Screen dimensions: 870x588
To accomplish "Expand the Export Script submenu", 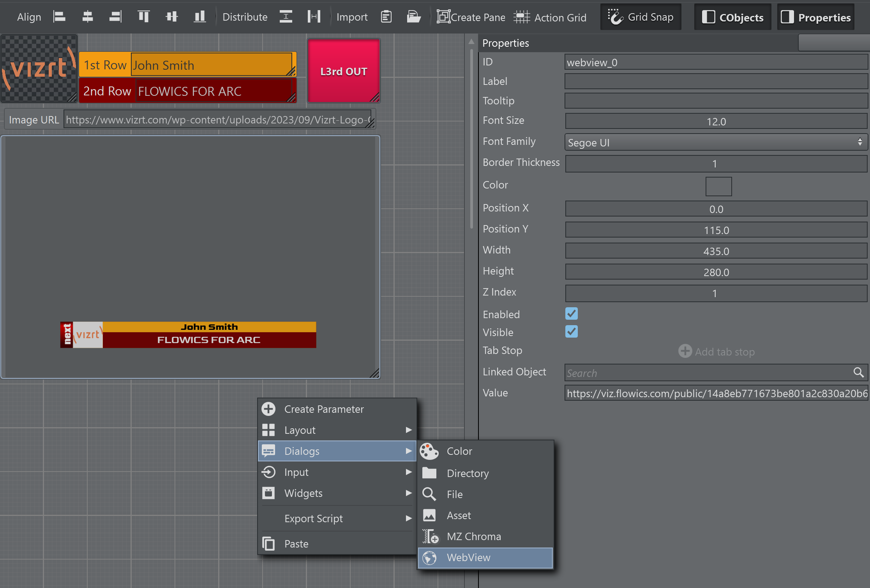I will (x=337, y=518).
